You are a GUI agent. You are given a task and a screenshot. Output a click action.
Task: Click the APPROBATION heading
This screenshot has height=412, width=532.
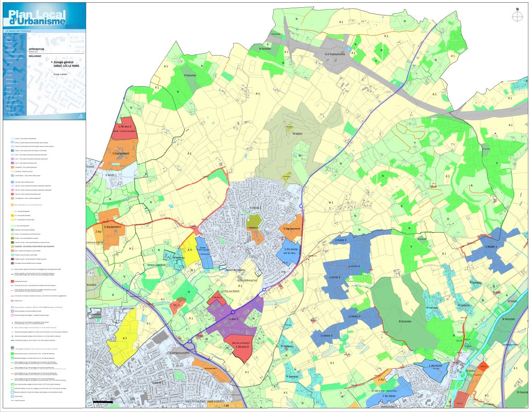(37, 49)
